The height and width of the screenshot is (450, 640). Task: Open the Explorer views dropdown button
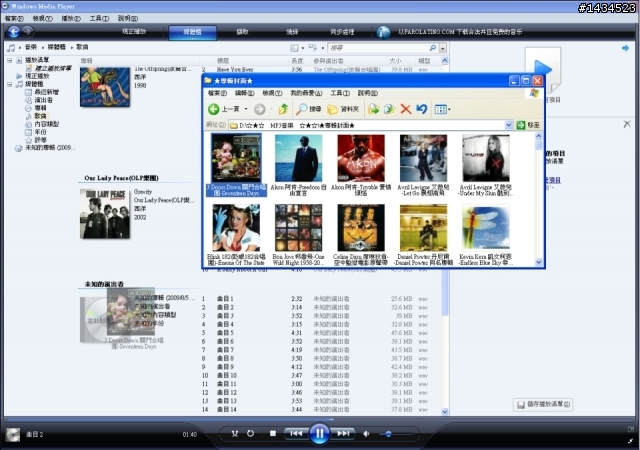click(442, 109)
